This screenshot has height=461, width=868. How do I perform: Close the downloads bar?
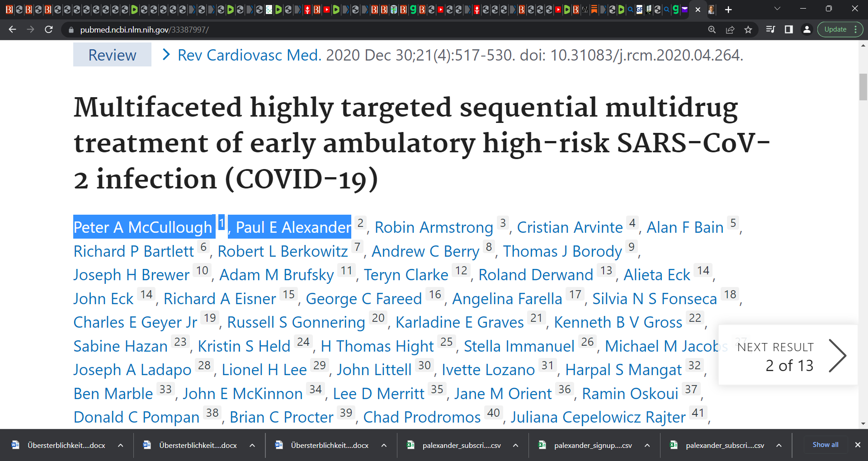point(858,445)
